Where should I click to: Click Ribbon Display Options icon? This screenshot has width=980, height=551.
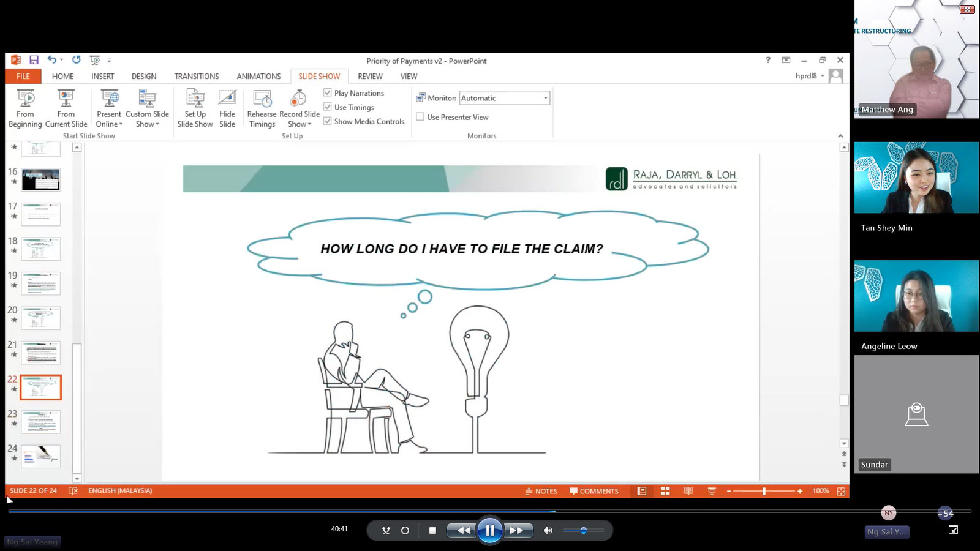pyautogui.click(x=786, y=60)
